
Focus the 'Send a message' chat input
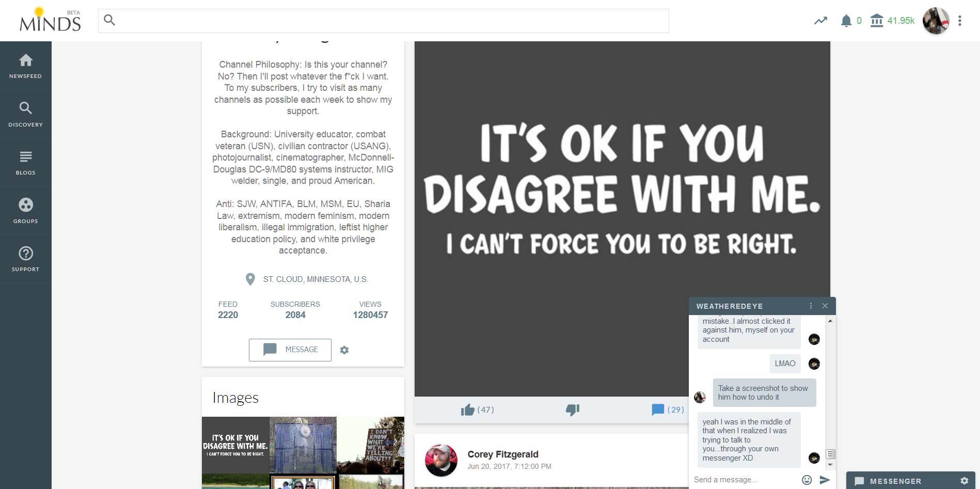click(x=745, y=480)
